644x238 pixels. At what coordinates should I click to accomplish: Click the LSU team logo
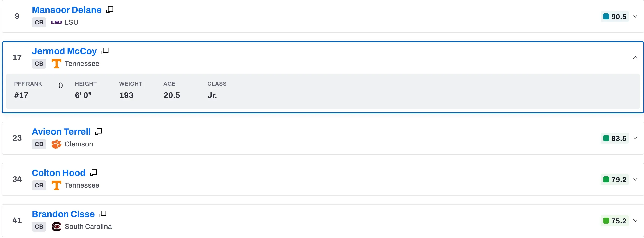[56, 22]
